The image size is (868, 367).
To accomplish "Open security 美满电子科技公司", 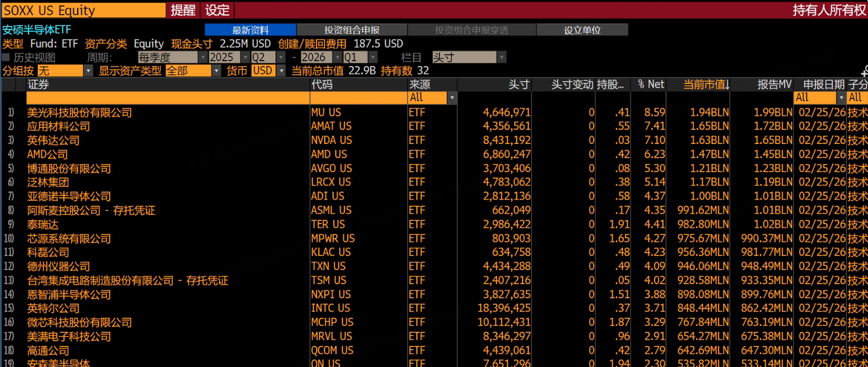I will tap(69, 337).
